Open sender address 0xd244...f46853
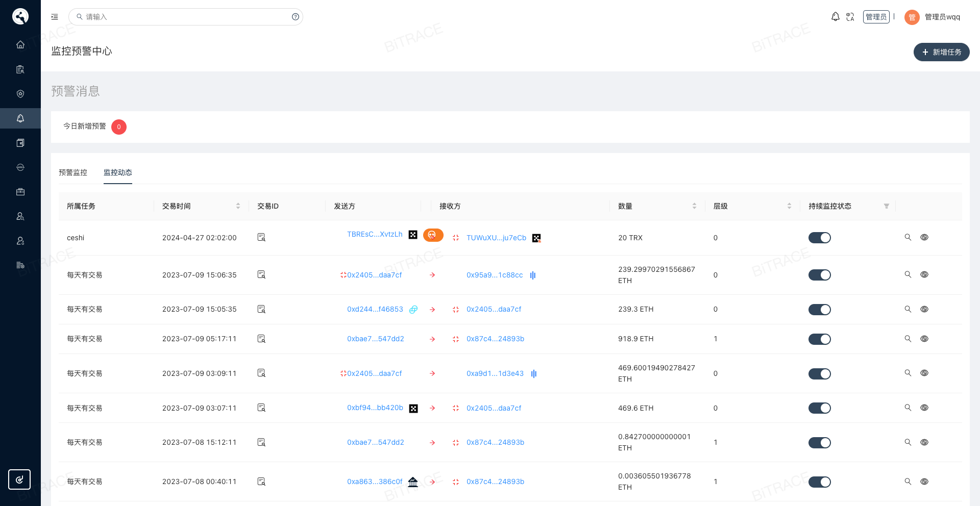The height and width of the screenshot is (506, 980). coord(375,309)
